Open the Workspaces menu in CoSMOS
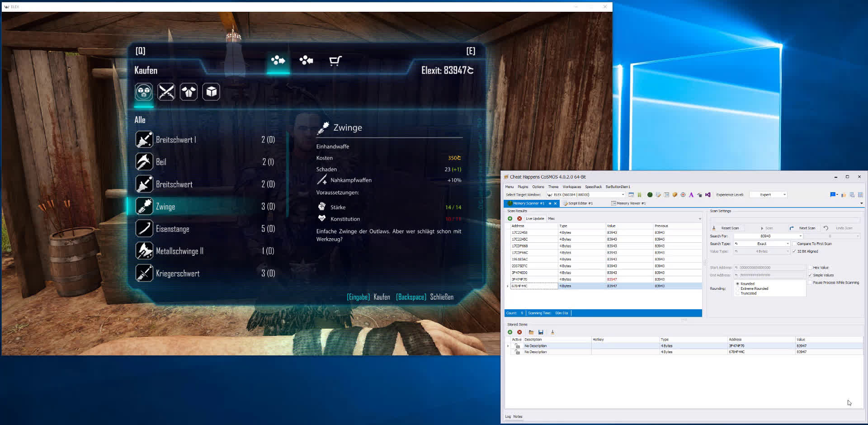Image resolution: width=868 pixels, height=425 pixels. [572, 187]
